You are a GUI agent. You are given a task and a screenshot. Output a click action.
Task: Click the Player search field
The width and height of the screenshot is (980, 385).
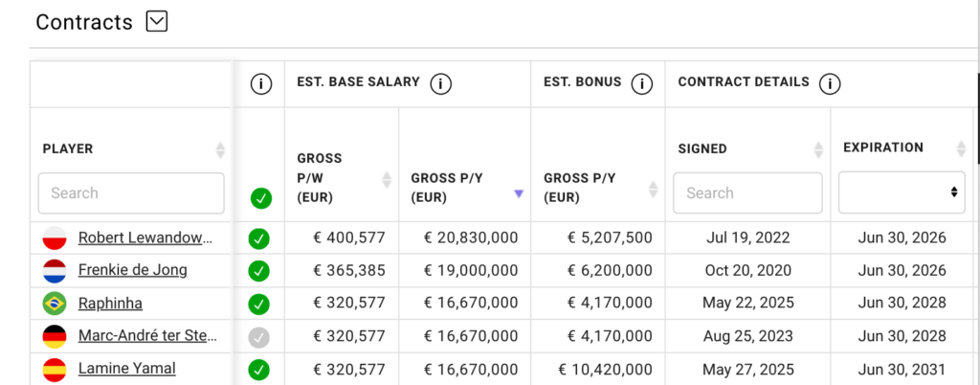point(131,192)
